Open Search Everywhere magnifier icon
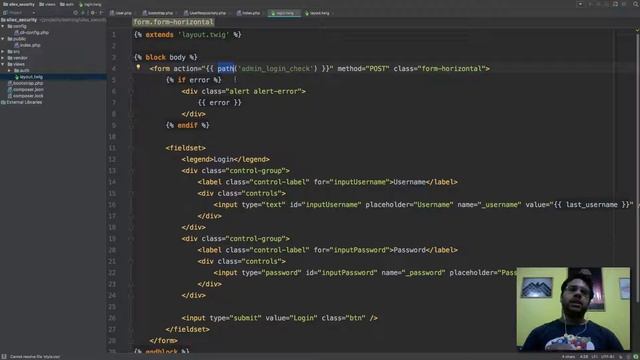Viewport: 640px width, 360px height. pyautogui.click(x=635, y=4)
